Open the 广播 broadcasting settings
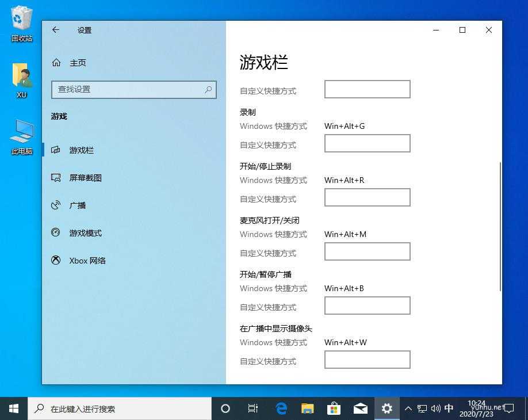528x420 pixels. (x=77, y=205)
